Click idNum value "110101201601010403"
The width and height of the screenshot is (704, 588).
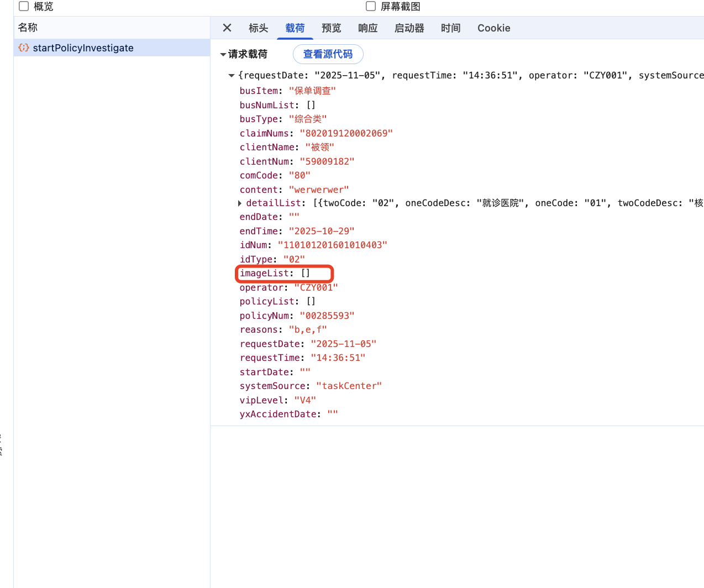[333, 245]
